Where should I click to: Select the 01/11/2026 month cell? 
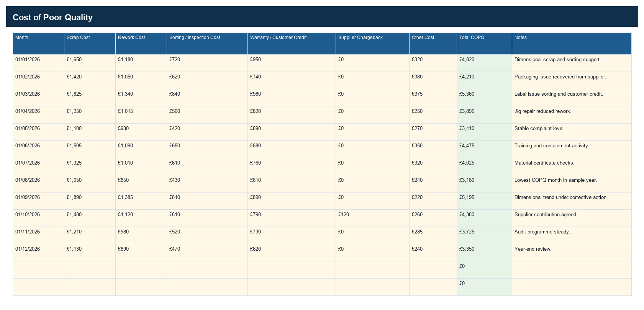click(x=38, y=235)
